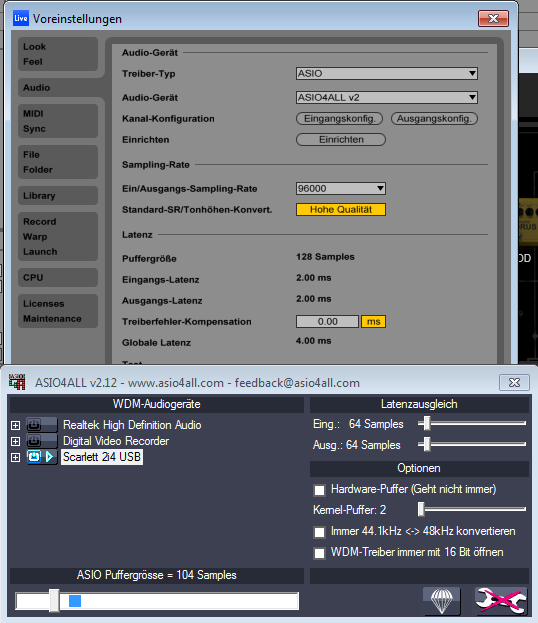Click the ASIO4ALL parachute defaults icon

[x=441, y=601]
